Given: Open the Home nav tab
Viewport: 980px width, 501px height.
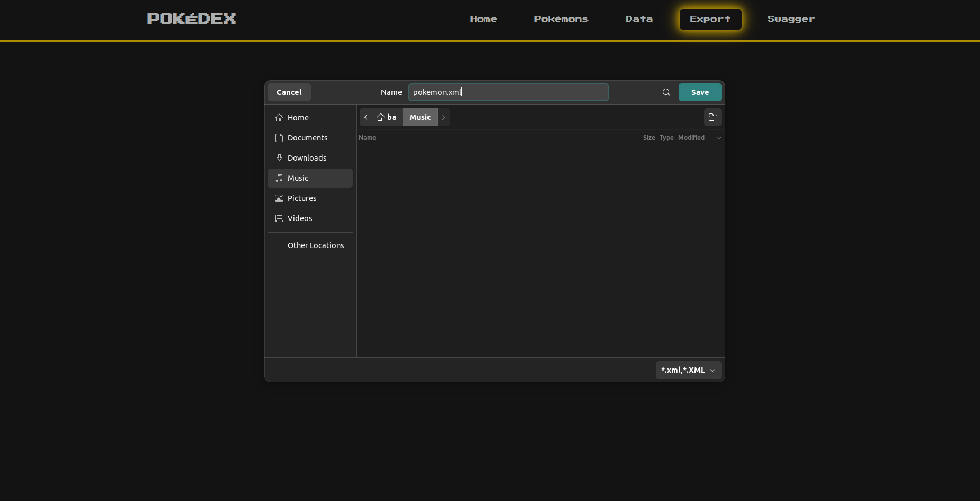Looking at the screenshot, I should point(484,19).
